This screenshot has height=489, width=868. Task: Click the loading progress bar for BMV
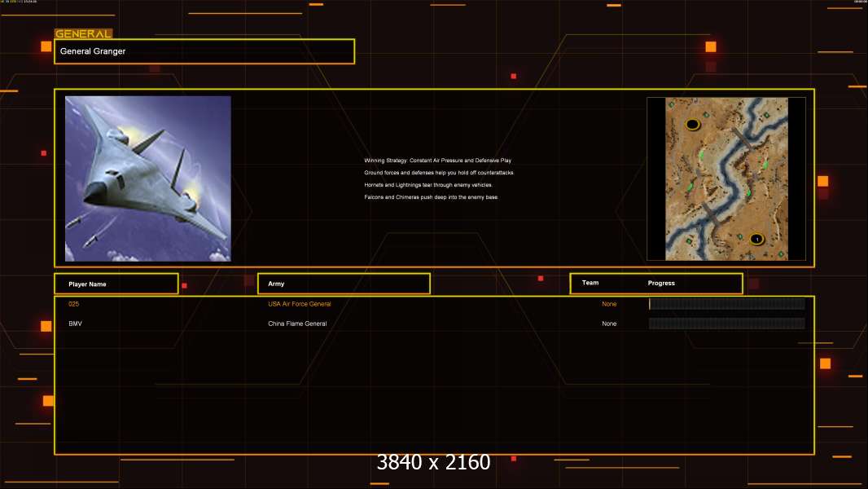[x=727, y=324]
